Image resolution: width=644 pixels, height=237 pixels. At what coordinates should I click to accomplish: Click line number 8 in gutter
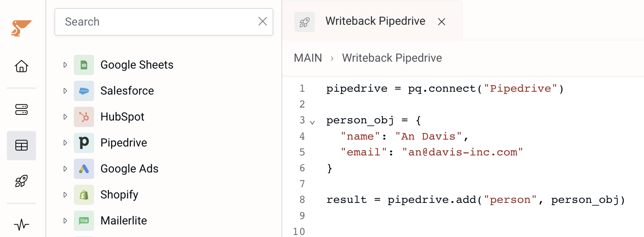(x=302, y=200)
